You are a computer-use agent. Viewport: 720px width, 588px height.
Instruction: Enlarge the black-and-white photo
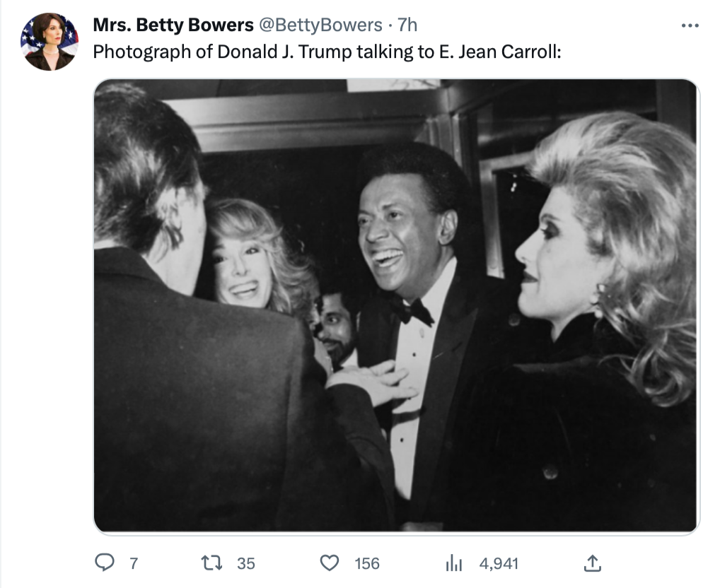point(396,305)
